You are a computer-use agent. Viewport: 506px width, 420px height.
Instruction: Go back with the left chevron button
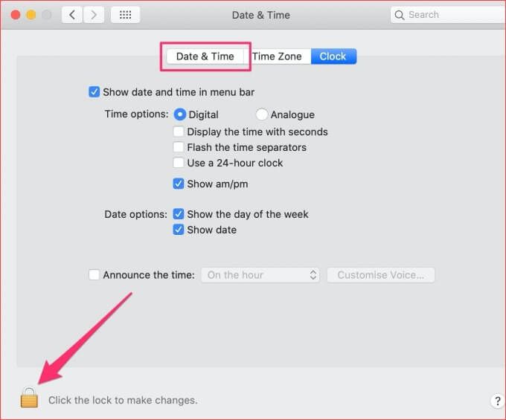(x=72, y=15)
